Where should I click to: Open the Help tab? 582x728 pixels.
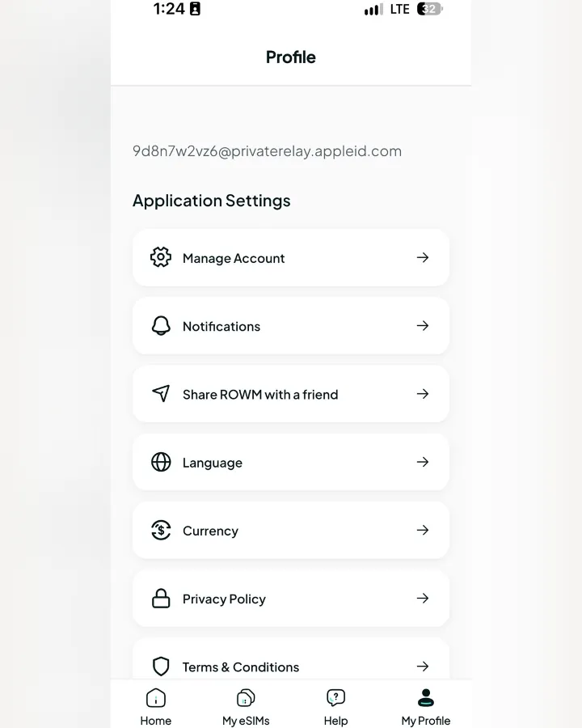click(x=335, y=707)
